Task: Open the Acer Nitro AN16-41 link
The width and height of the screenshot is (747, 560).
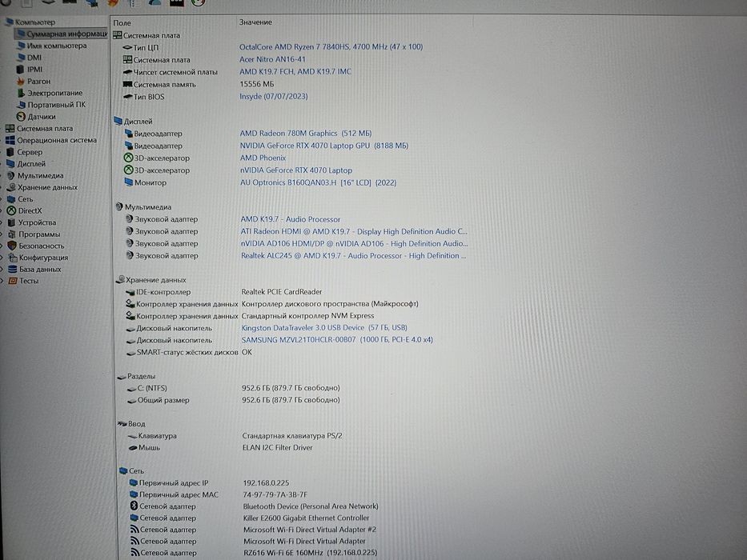Action: (x=272, y=59)
